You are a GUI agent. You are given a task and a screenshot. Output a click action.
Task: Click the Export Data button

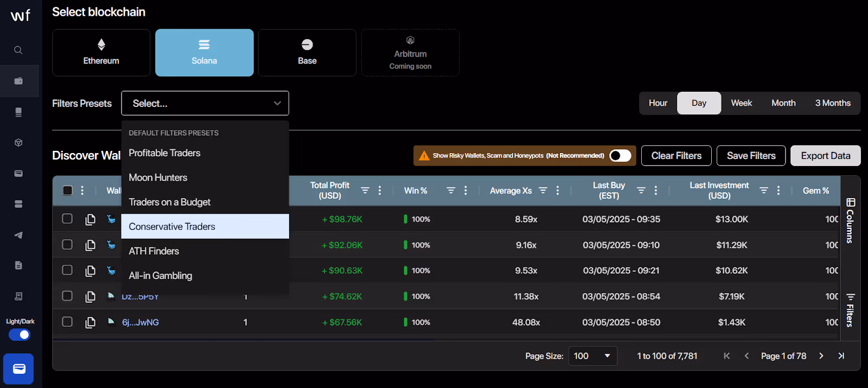[826, 156]
